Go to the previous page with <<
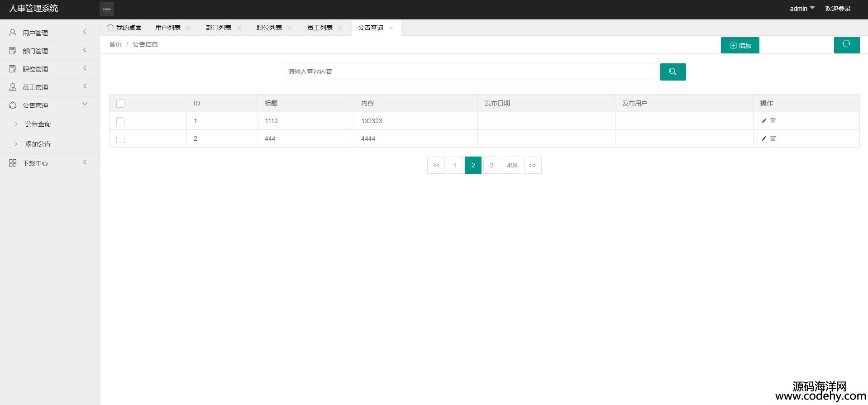868x405 pixels. coord(436,165)
